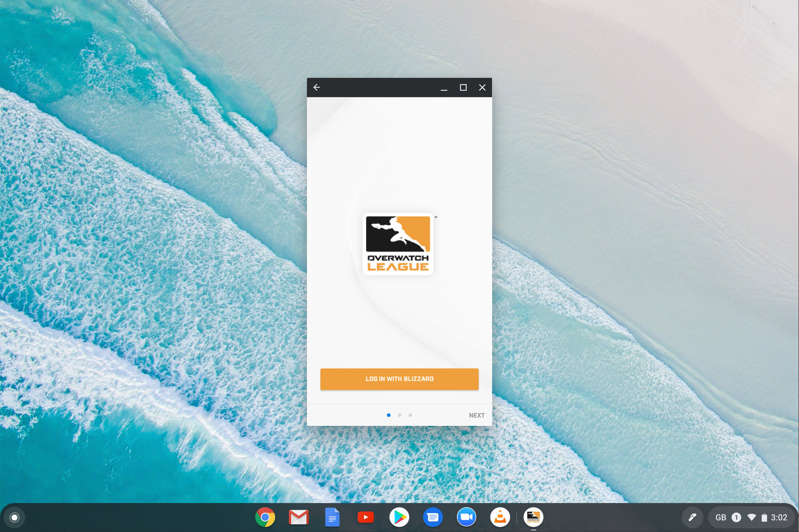Screen dimensions: 799x532
Task: Click the Overwatch League logo
Action: point(398,244)
